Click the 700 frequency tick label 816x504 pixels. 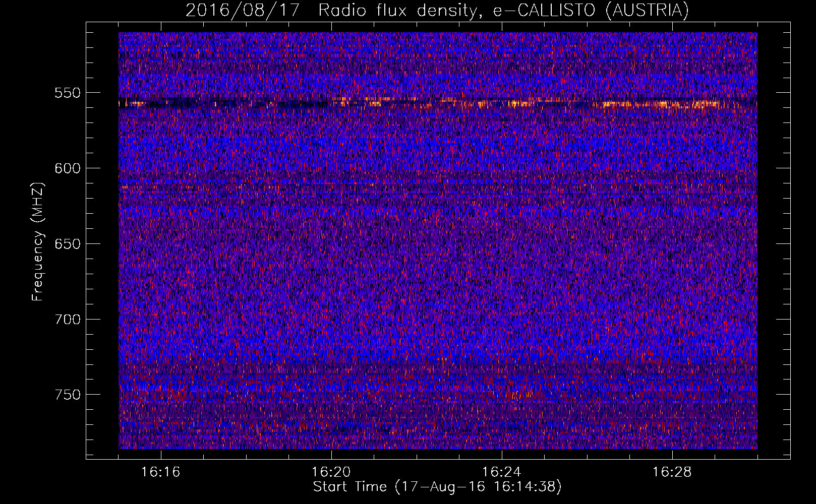coord(68,319)
